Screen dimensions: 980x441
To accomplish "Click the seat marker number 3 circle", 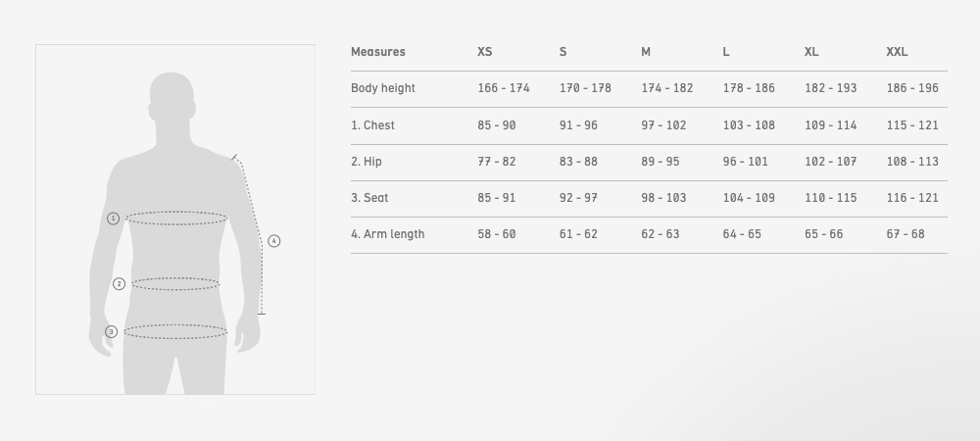I will coord(111,332).
